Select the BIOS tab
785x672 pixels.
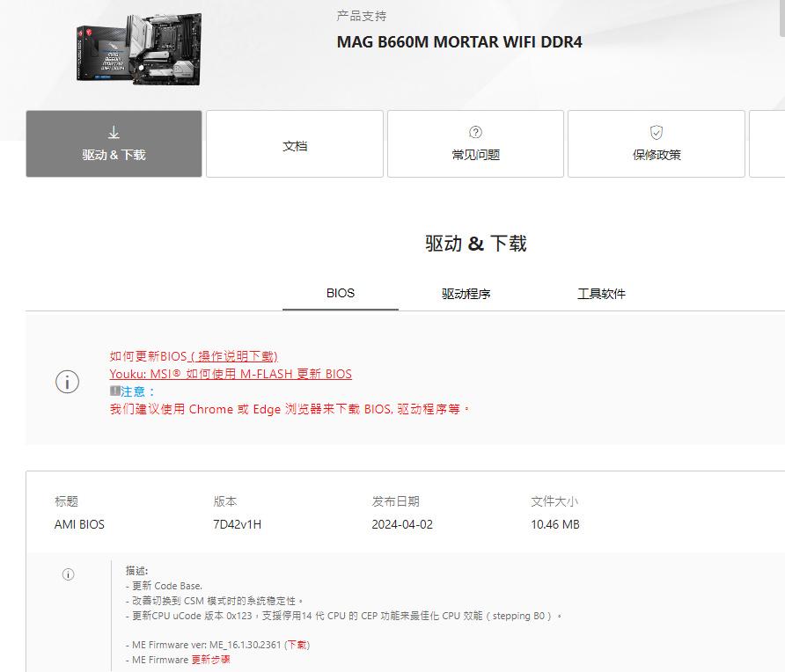[341, 293]
